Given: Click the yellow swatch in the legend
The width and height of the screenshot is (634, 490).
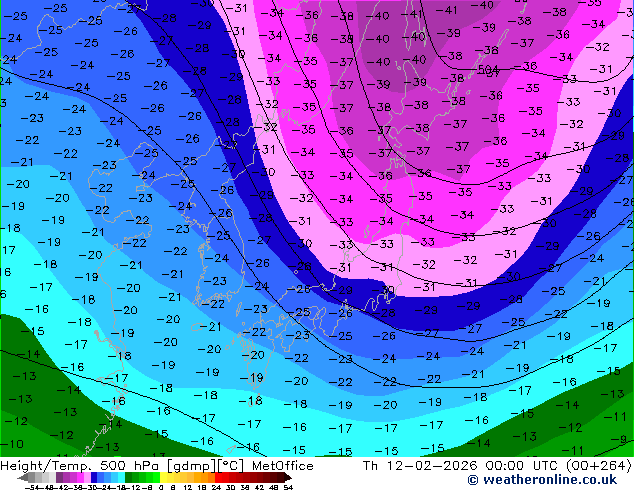Looking at the screenshot, I should pyautogui.click(x=163, y=477).
